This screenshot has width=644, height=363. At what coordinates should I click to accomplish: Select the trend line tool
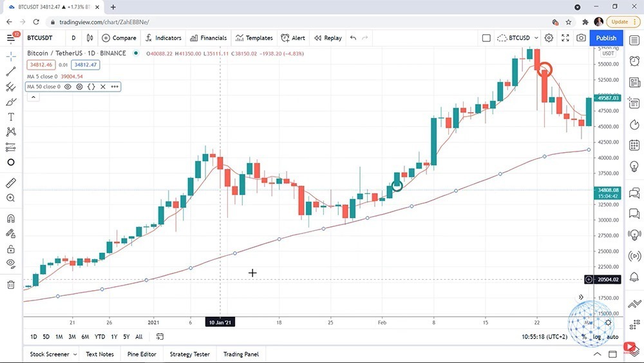(x=11, y=71)
